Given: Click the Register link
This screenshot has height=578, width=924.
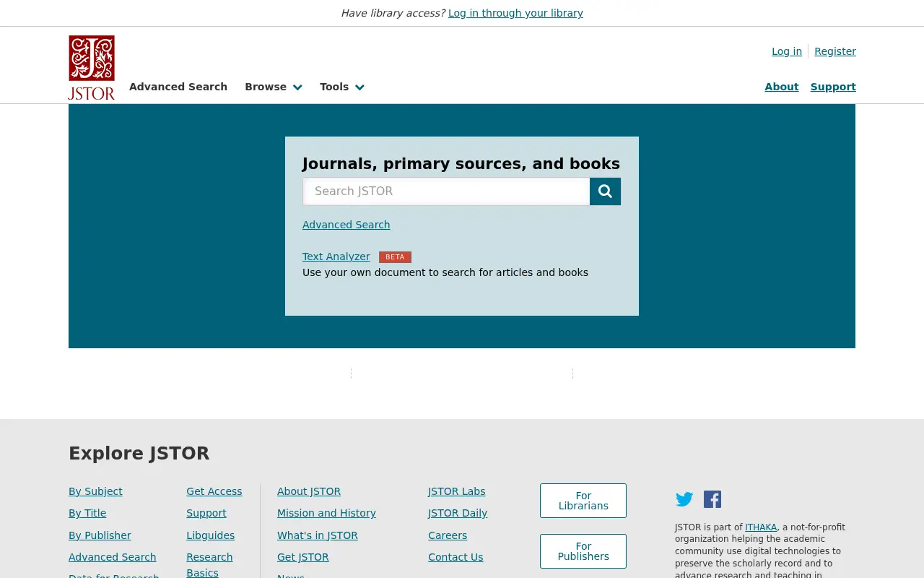Looking at the screenshot, I should pos(835,51).
